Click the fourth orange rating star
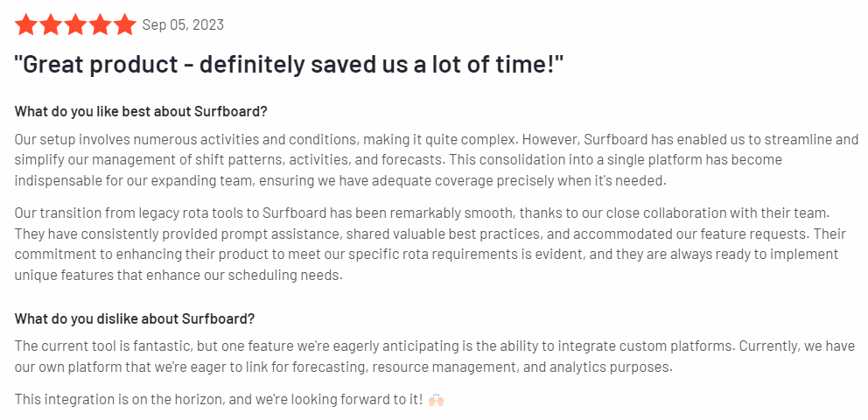Image resolution: width=868 pixels, height=420 pixels. coord(101,24)
